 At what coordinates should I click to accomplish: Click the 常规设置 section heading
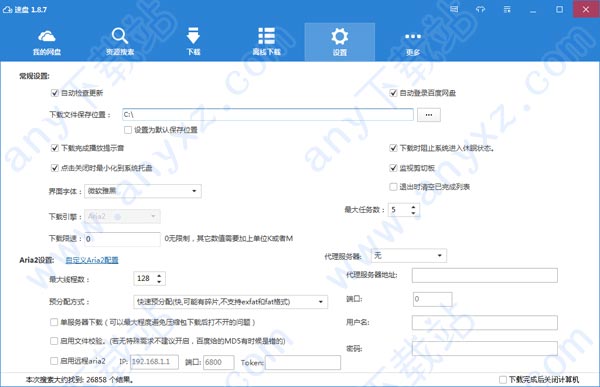point(34,76)
